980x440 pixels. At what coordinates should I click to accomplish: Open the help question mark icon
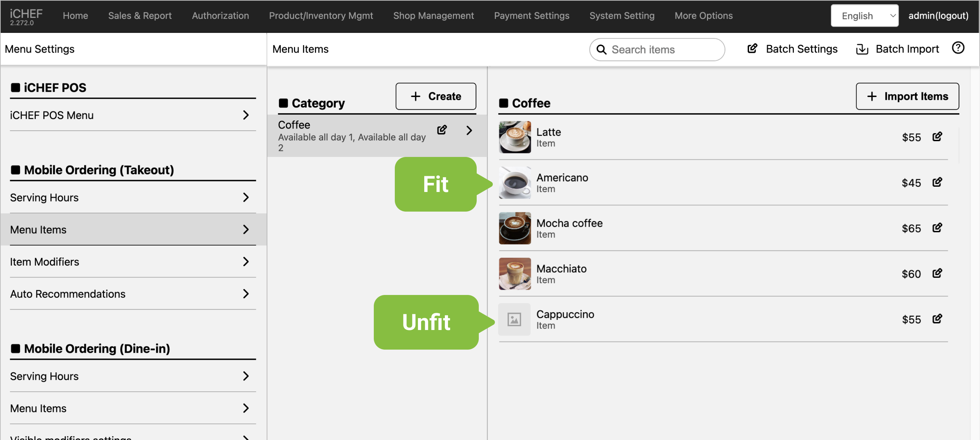click(x=958, y=48)
